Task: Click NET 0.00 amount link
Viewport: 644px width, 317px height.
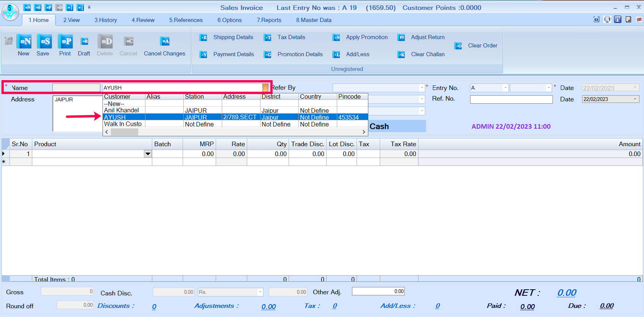Action: point(567,293)
